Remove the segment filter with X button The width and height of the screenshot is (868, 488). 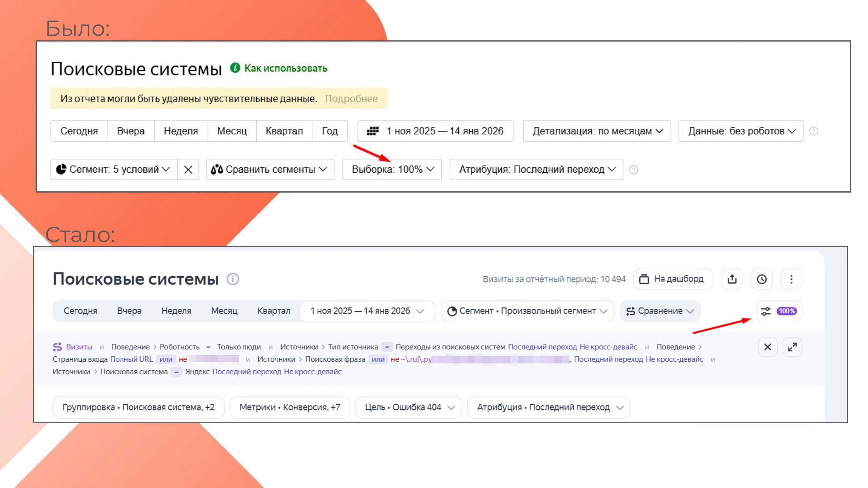(767, 347)
